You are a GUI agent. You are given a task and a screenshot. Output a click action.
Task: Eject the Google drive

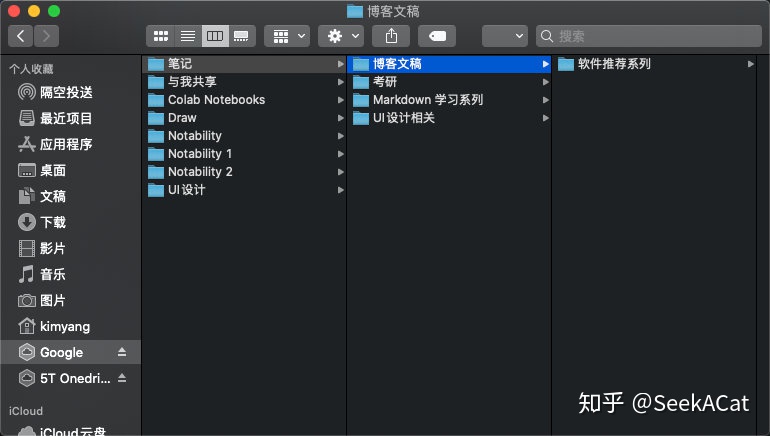(x=122, y=352)
